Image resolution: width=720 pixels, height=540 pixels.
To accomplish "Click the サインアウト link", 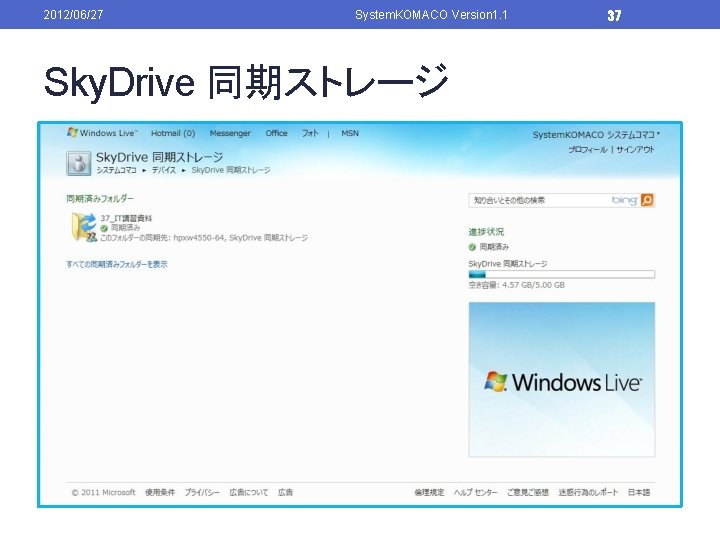I will (x=636, y=150).
